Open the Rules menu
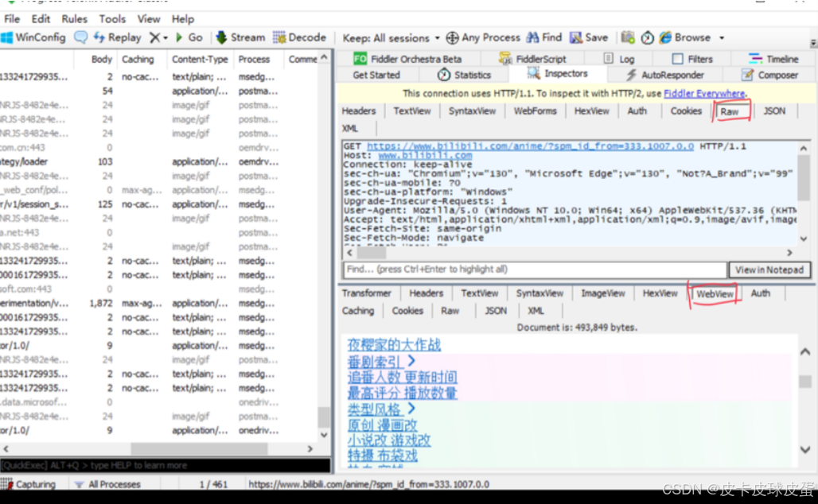 75,19
